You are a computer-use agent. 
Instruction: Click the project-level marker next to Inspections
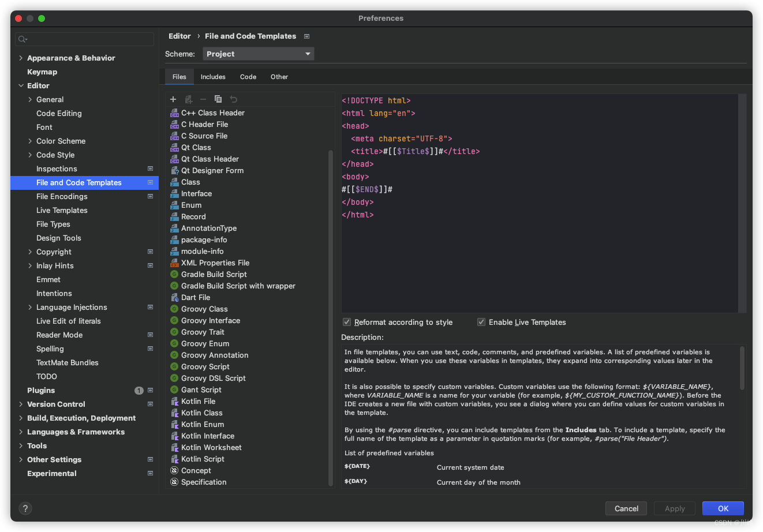pyautogui.click(x=150, y=169)
